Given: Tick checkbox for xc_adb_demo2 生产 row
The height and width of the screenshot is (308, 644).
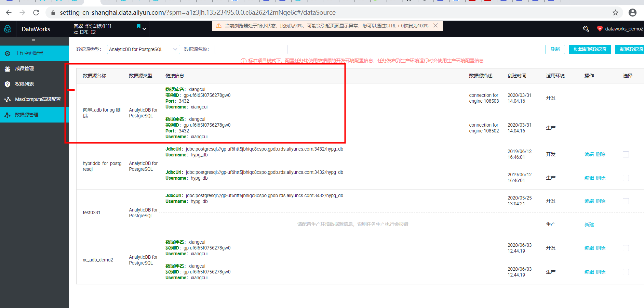Looking at the screenshot, I should tap(626, 272).
